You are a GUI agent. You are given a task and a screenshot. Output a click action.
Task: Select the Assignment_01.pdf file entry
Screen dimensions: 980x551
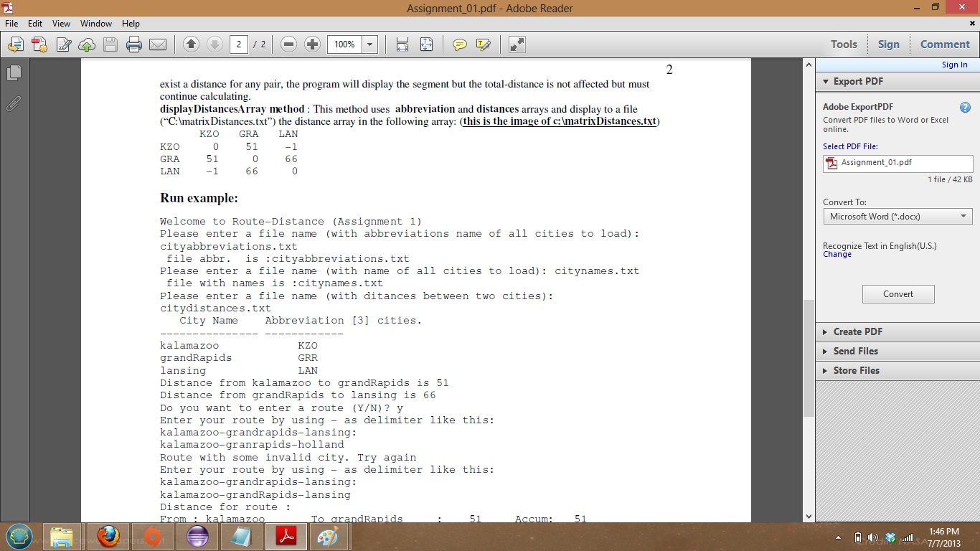[897, 164]
